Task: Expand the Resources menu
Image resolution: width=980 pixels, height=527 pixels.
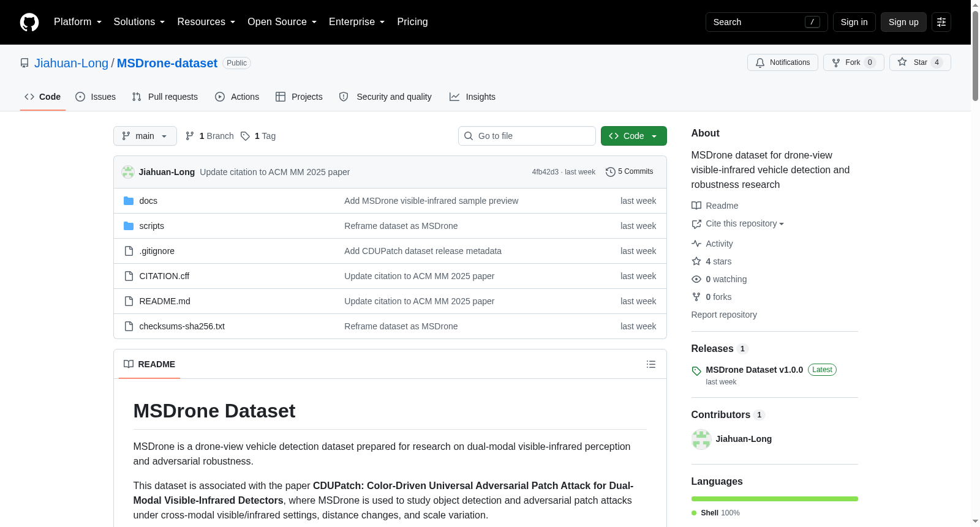Action: click(206, 22)
